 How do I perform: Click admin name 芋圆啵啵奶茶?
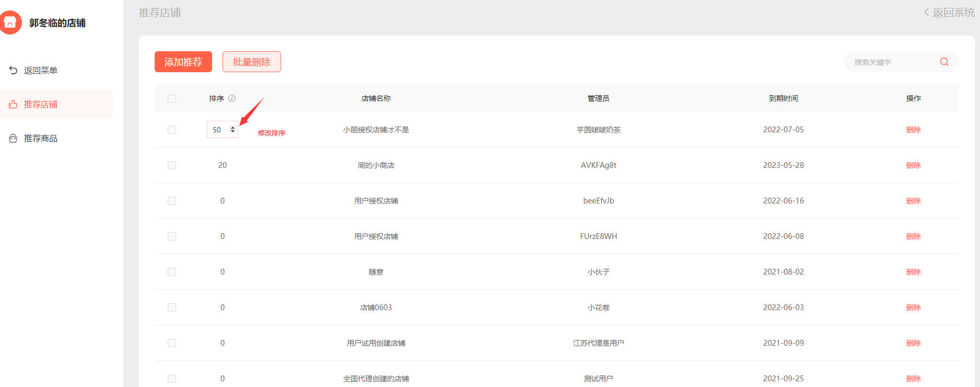[599, 130]
